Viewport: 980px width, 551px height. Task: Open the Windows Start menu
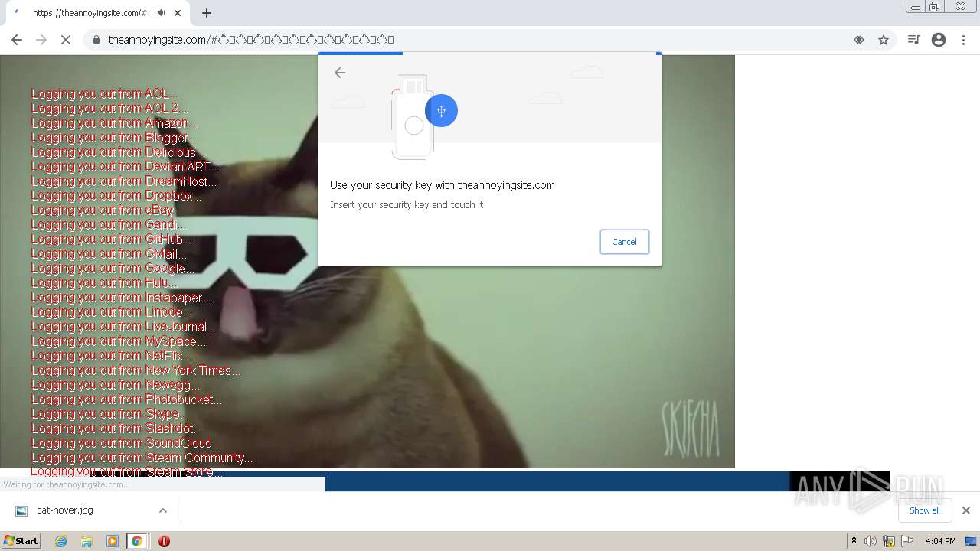[x=21, y=541]
